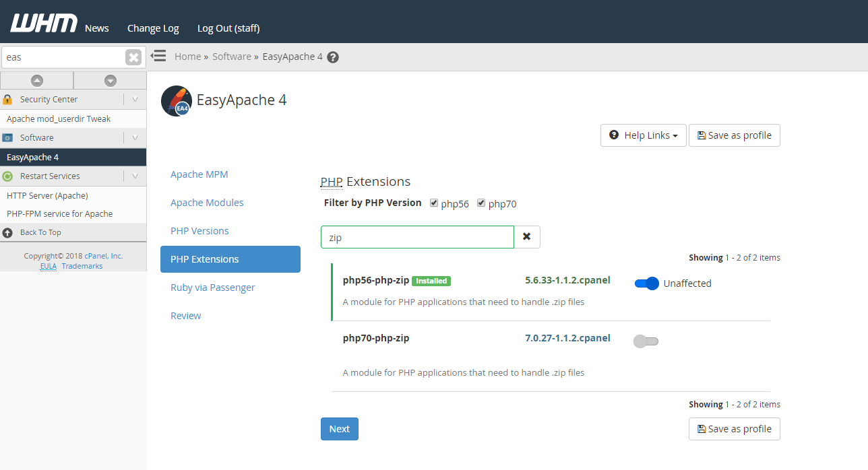The height and width of the screenshot is (470, 868).
Task: Open Apache mod_userdir Tweak in sidebar
Action: point(59,119)
